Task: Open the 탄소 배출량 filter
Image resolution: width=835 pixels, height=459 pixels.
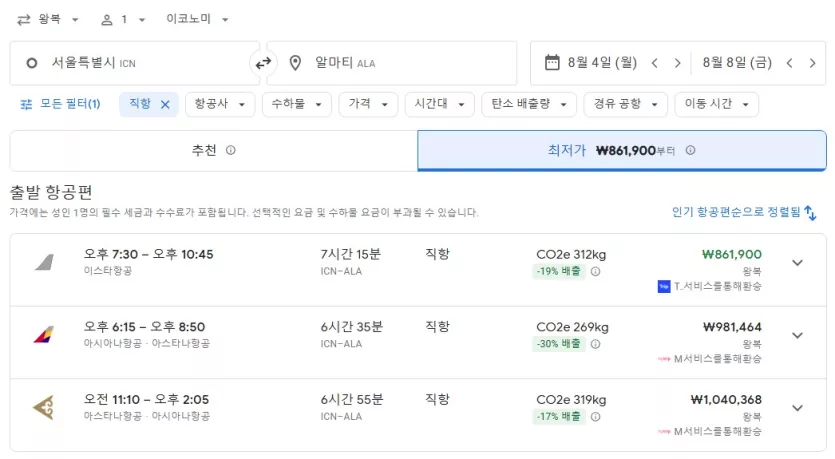Action: (x=529, y=104)
